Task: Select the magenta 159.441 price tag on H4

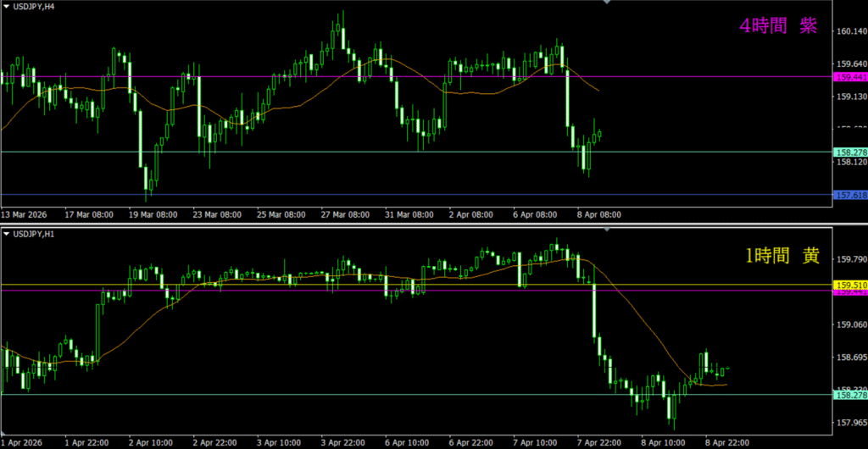Action: click(850, 77)
